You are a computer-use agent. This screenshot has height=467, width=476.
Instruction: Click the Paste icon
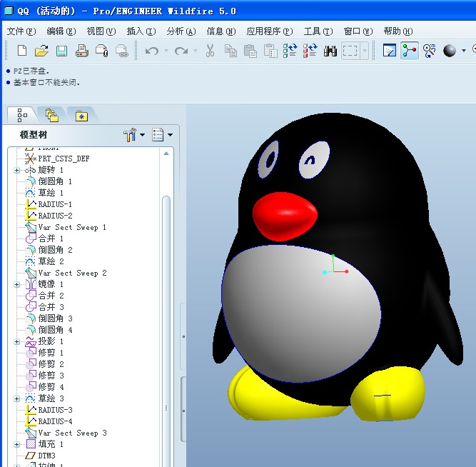click(x=250, y=51)
